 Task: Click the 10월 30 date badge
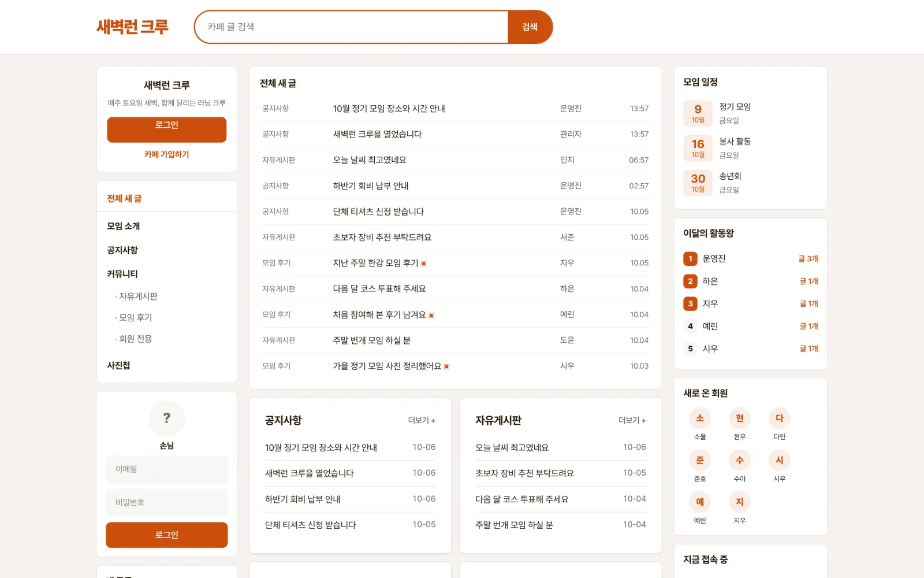[x=698, y=183]
